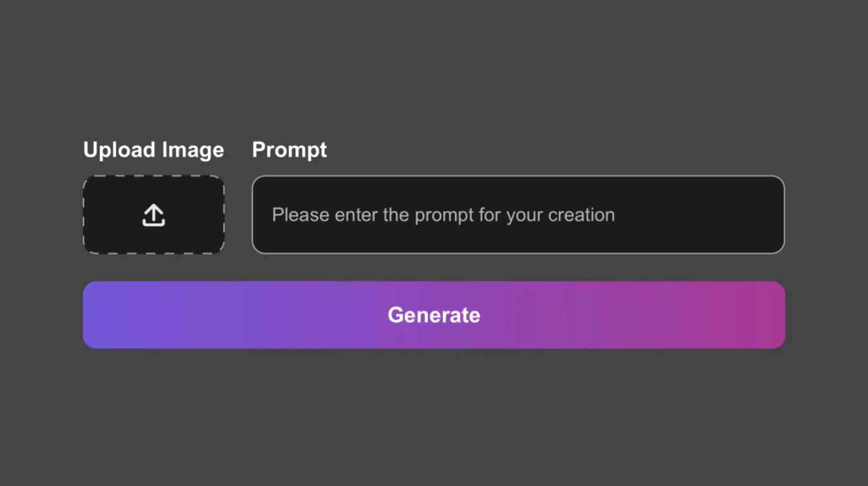Image resolution: width=868 pixels, height=486 pixels.
Task: Open the image upload dashed box
Action: pos(154,215)
